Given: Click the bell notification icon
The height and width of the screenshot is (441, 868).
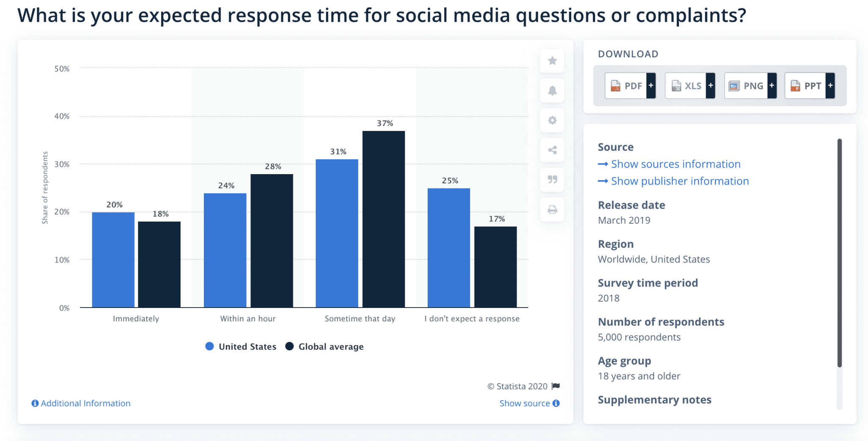Looking at the screenshot, I should point(552,90).
